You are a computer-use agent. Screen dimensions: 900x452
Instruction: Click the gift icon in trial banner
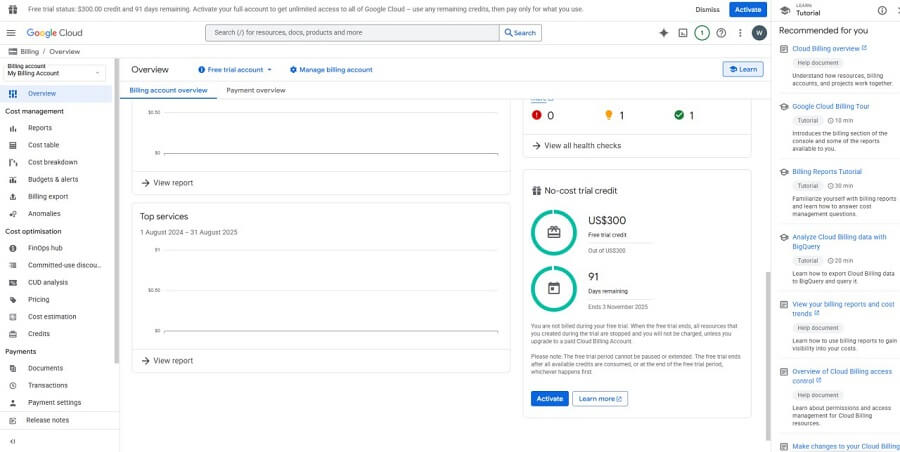click(12, 9)
